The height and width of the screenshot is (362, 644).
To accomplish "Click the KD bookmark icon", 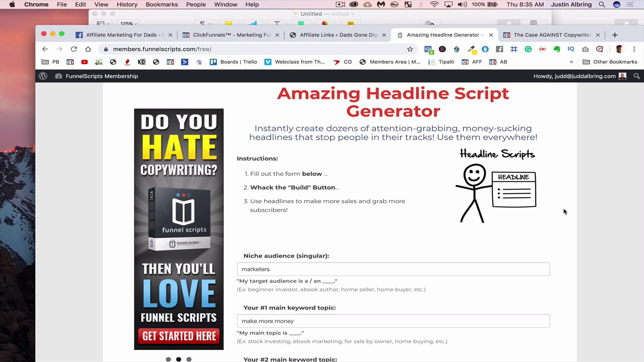I will pos(142,62).
